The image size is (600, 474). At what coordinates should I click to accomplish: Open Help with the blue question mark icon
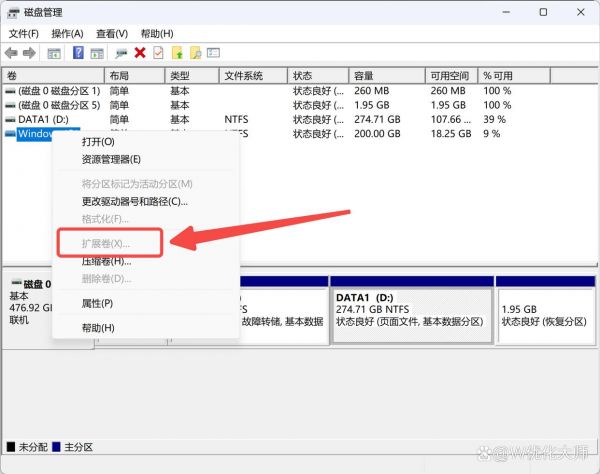point(78,52)
